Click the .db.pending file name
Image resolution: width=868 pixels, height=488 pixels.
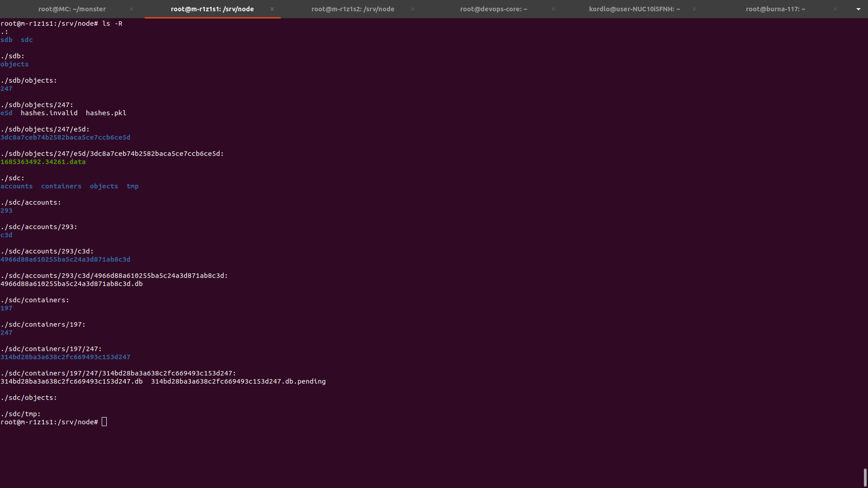[x=238, y=381]
